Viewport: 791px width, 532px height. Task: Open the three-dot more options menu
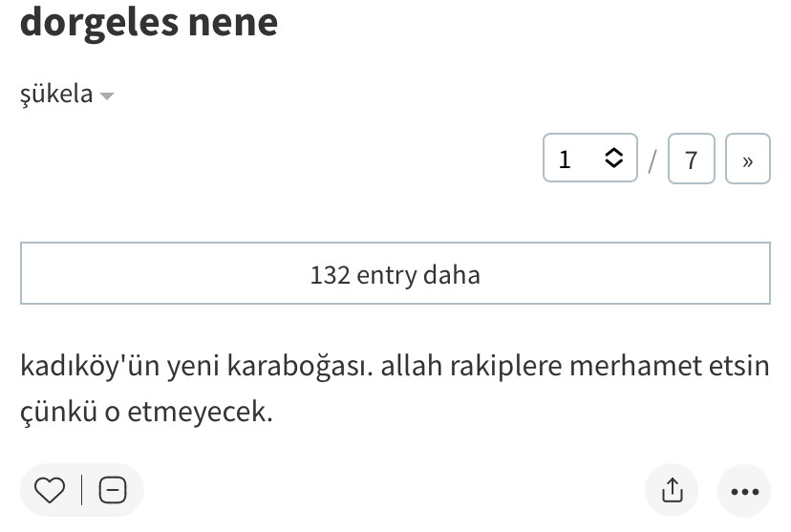(744, 491)
